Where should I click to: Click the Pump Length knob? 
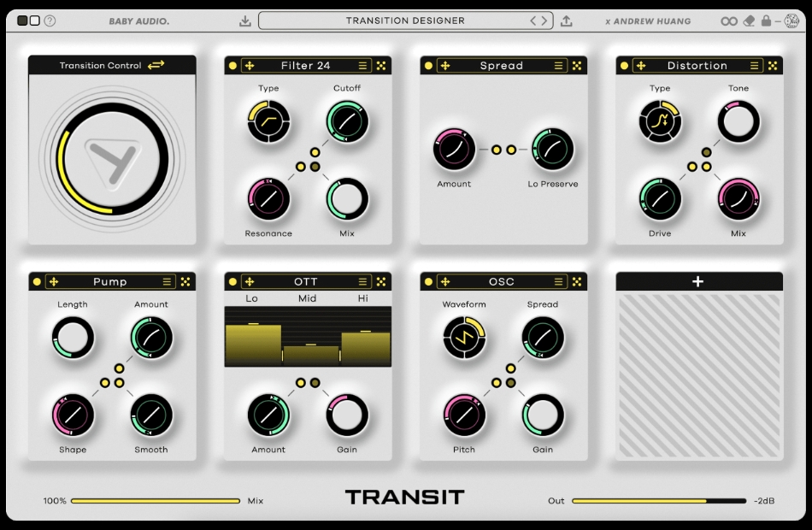(73, 338)
